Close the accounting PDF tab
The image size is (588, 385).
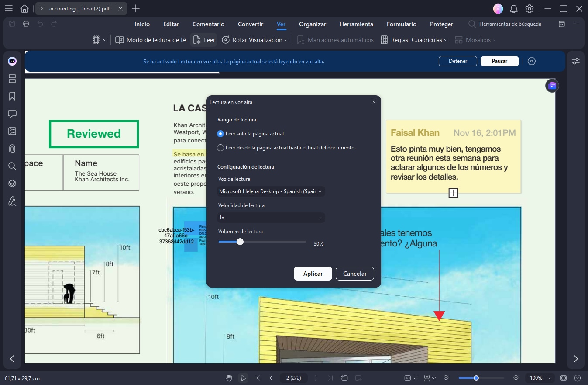(x=120, y=9)
